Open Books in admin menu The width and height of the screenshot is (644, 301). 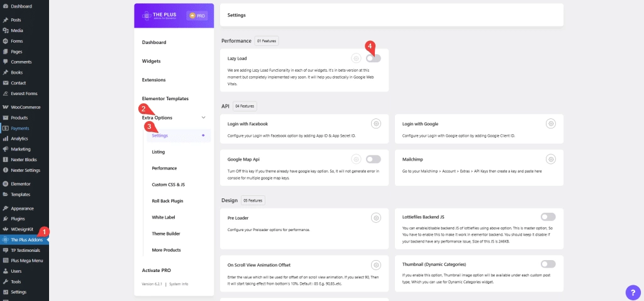[x=25, y=72]
